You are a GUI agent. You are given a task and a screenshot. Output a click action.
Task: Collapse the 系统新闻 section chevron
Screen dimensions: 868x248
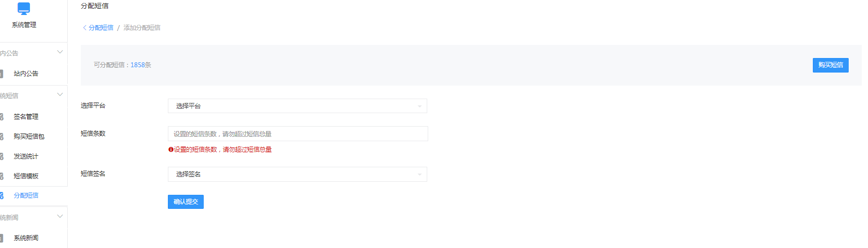tap(60, 217)
